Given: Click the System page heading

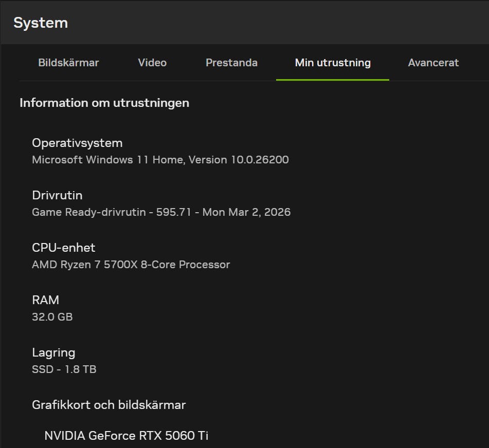Looking at the screenshot, I should tap(41, 23).
